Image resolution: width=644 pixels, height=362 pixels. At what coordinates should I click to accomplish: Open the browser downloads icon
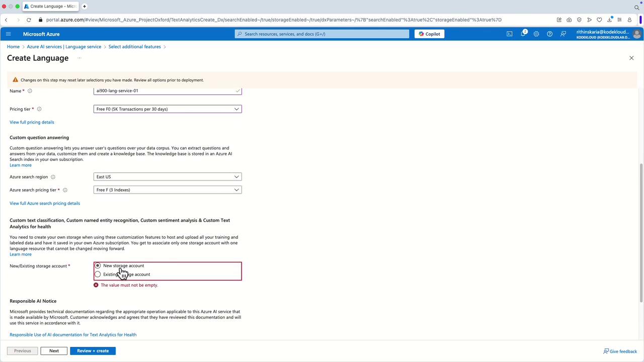pyautogui.click(x=609, y=20)
